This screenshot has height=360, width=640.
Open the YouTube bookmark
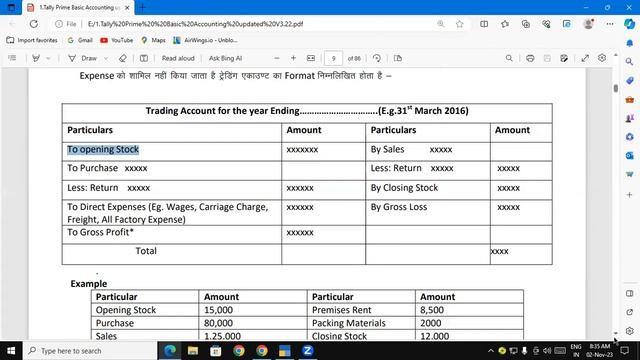117,40
